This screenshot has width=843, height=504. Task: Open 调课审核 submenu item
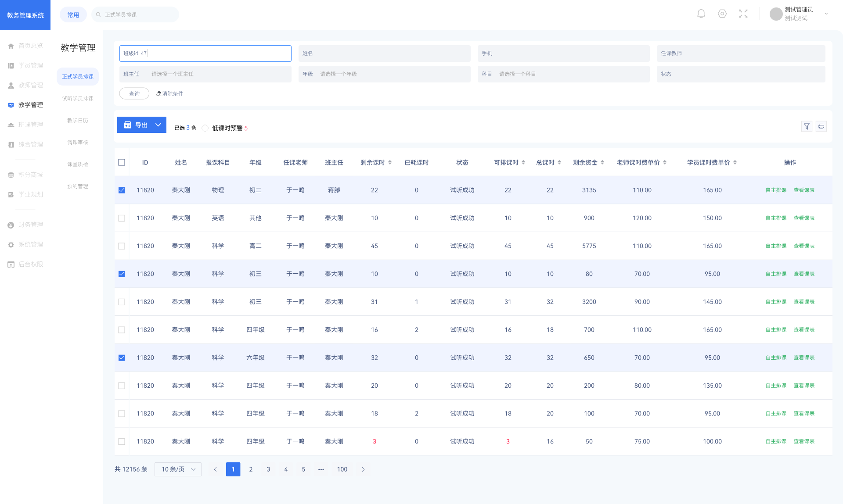point(78,142)
